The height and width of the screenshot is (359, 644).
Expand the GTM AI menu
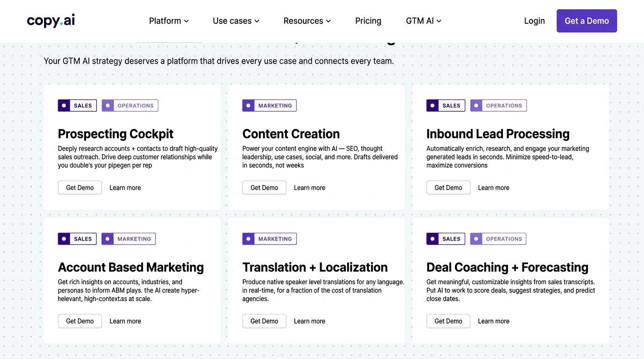click(424, 21)
